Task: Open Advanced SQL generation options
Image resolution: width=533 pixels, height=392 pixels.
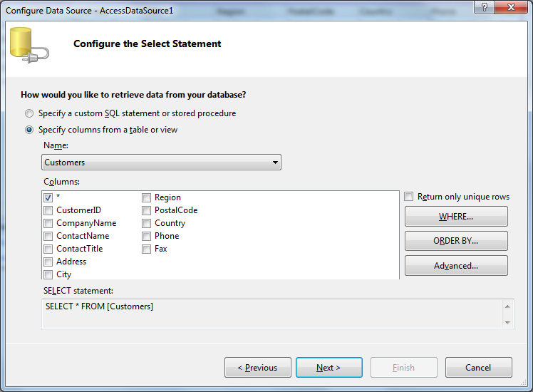Action: tap(456, 266)
